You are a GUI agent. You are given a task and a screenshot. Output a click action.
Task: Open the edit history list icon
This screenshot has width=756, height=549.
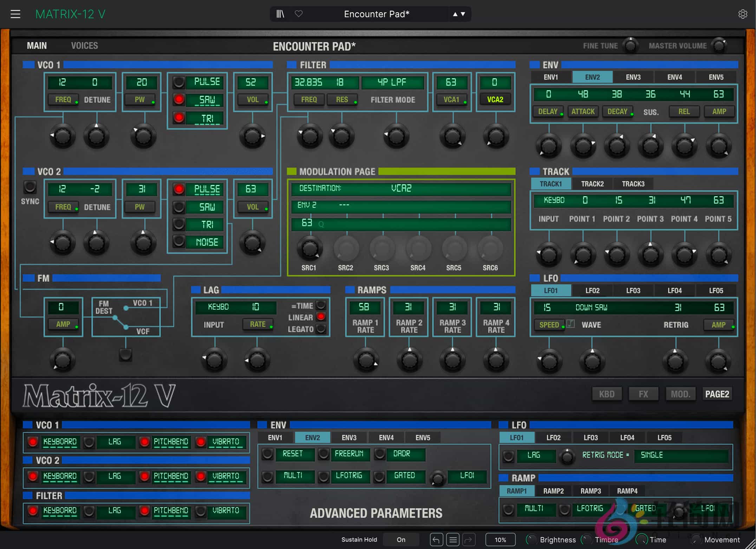click(453, 540)
